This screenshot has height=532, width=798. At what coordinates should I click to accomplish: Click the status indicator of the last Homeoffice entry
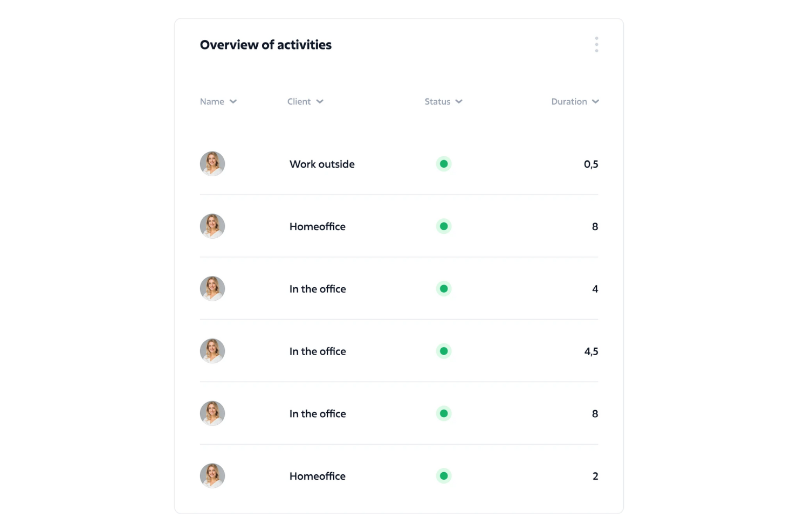click(443, 476)
